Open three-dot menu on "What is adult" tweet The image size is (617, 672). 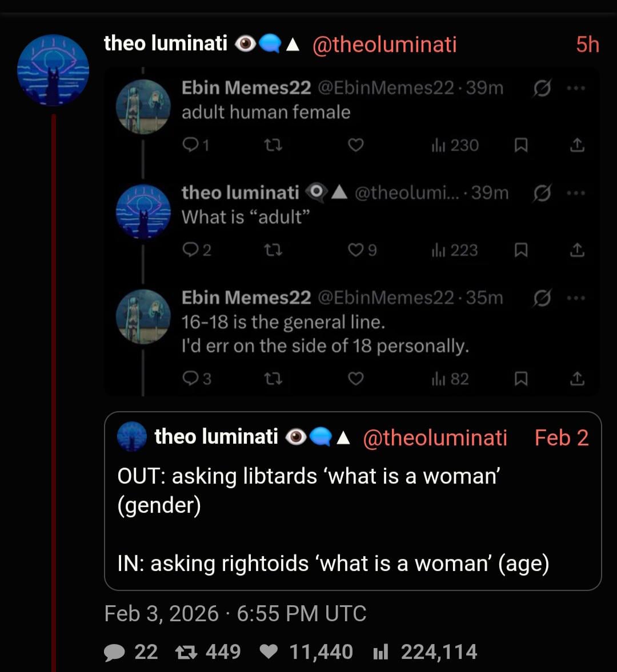point(576,193)
